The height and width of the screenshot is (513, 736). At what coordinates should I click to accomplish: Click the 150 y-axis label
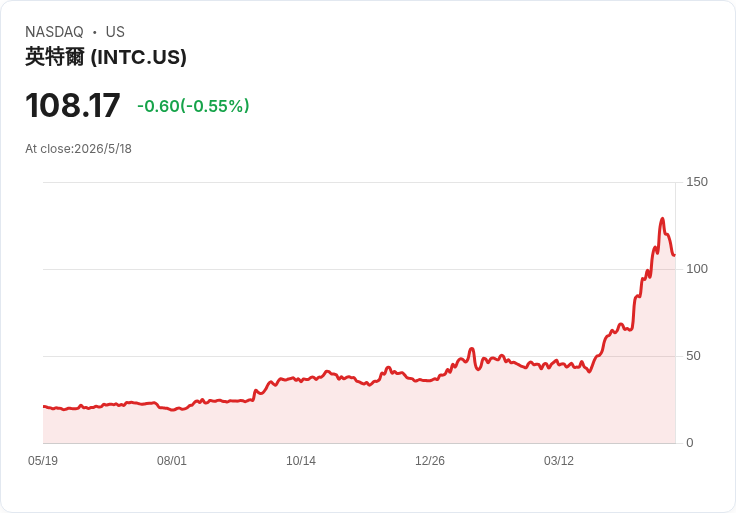[x=697, y=182]
